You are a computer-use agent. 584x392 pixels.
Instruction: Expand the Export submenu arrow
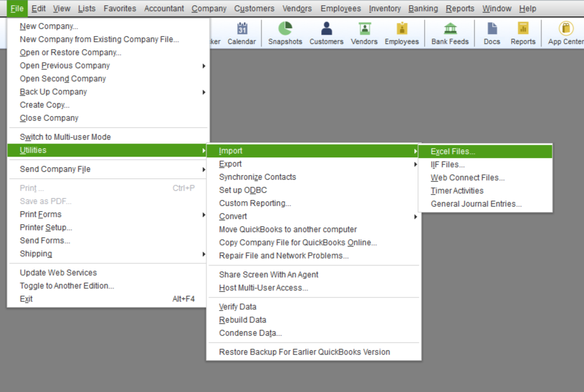point(416,165)
